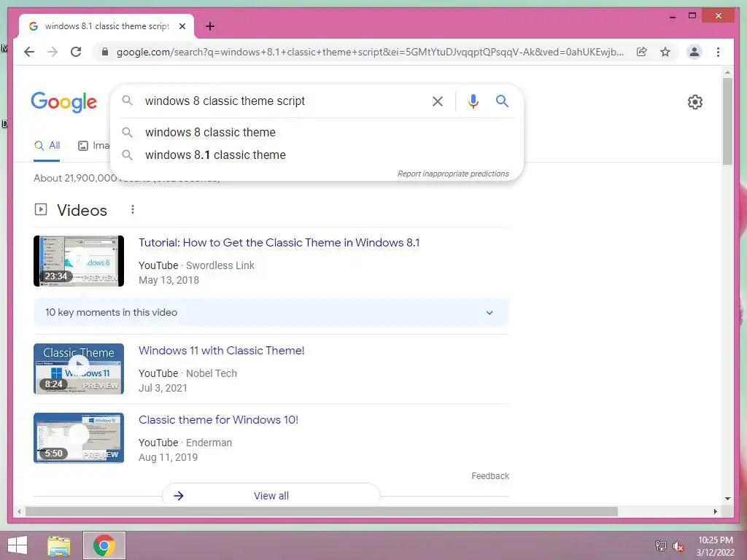Click the Jul 3, 2021 date
The image size is (747, 560).
pyautogui.click(x=163, y=388)
